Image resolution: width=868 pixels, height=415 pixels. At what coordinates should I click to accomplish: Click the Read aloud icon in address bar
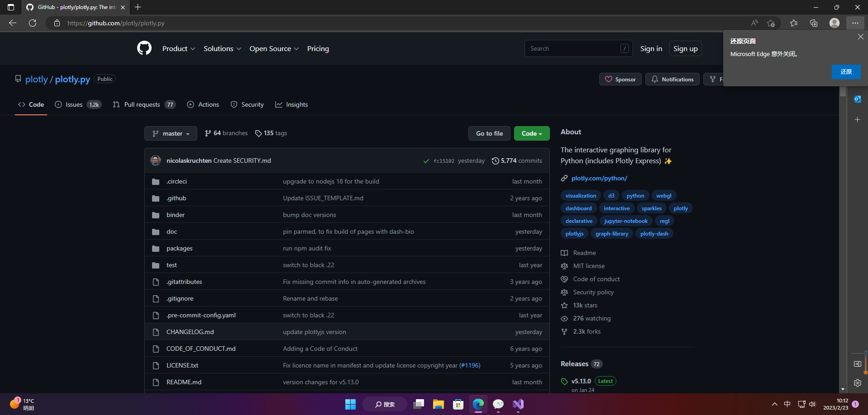[x=754, y=23]
